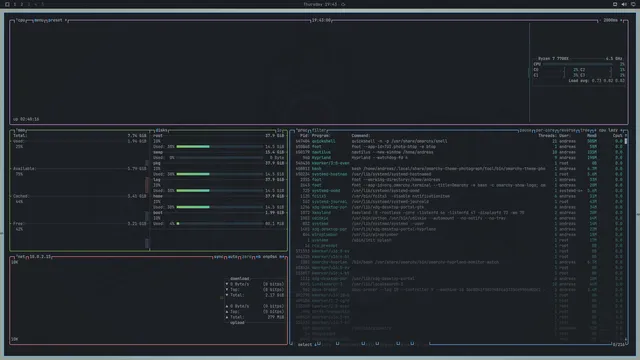The width and height of the screenshot is (640, 360).
Task: Click the left arrow before 'cpu lazy' sort
Action: coord(596,131)
